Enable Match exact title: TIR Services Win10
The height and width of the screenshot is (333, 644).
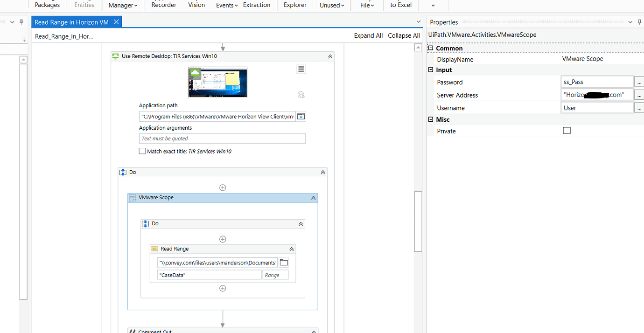pos(142,151)
